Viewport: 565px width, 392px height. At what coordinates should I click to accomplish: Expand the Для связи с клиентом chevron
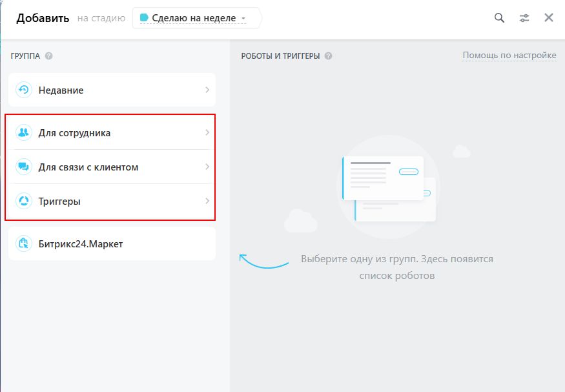[x=207, y=167]
